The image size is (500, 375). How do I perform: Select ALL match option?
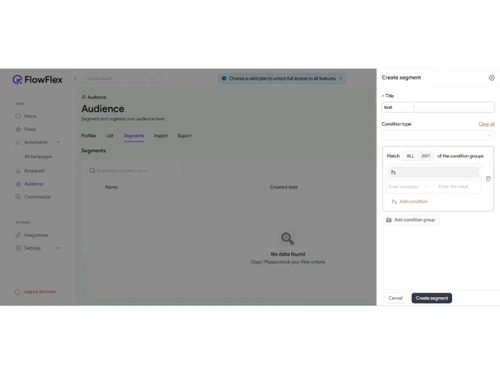click(x=410, y=156)
